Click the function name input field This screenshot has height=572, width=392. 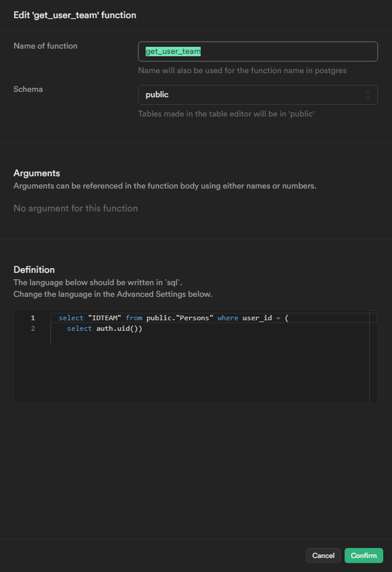[x=257, y=52]
